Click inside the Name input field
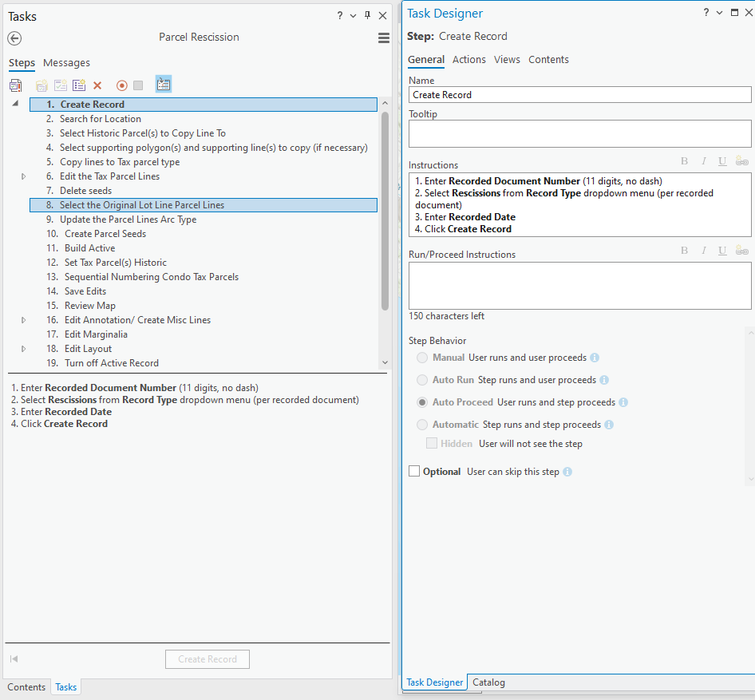The height and width of the screenshot is (700, 755). [579, 94]
